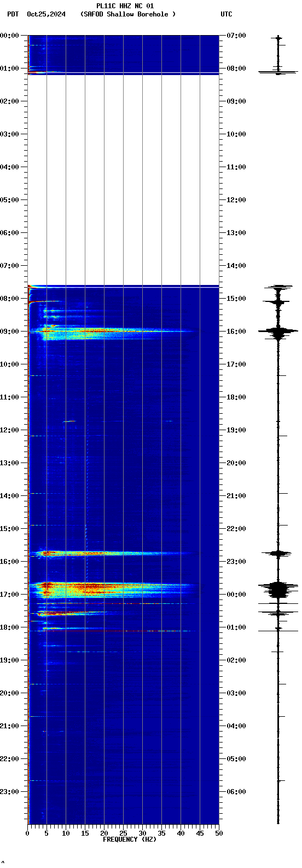
Task: Click the "25" Hz frequency tick label
Action: [x=123, y=833]
